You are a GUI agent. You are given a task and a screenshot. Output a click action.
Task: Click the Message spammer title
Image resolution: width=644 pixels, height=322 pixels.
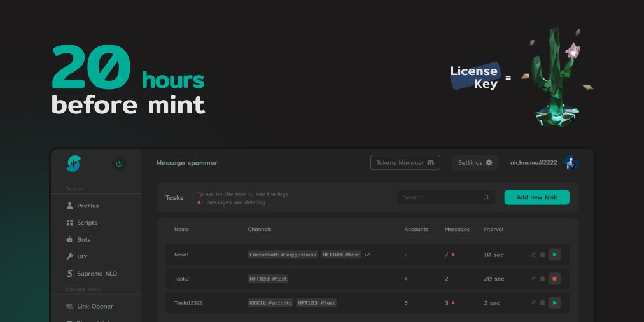coord(186,163)
